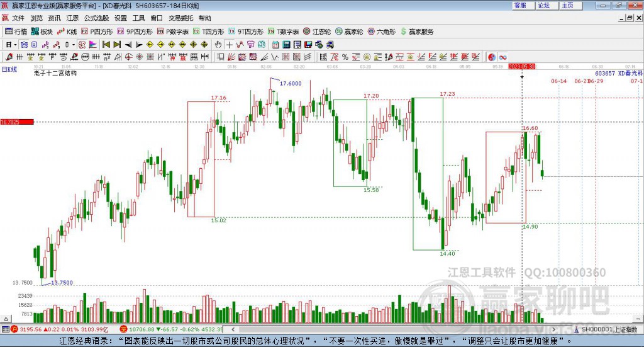Select the T四方形 tool
The image size is (644, 347).
209,31
